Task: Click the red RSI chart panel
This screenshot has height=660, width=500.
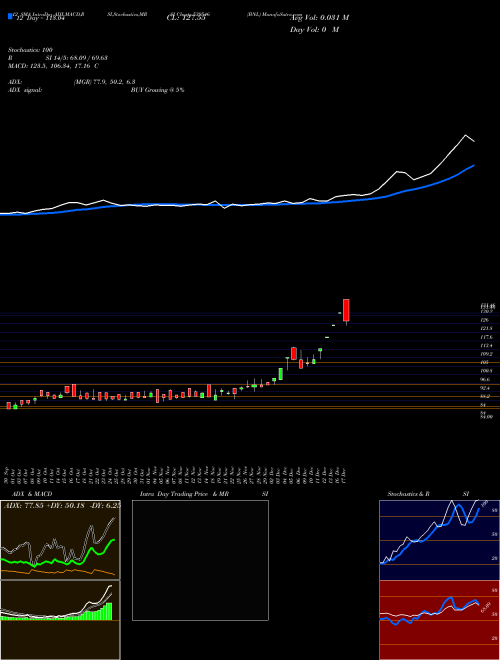Action: tap(439, 620)
